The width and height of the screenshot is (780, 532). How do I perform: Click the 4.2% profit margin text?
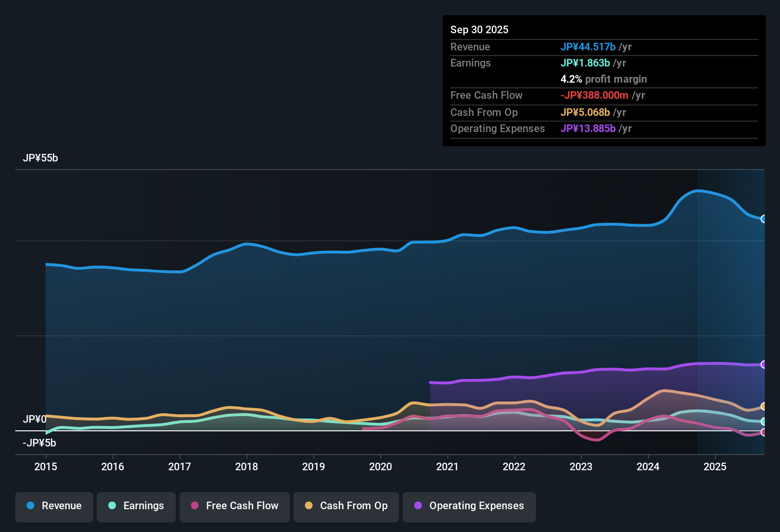pos(603,79)
